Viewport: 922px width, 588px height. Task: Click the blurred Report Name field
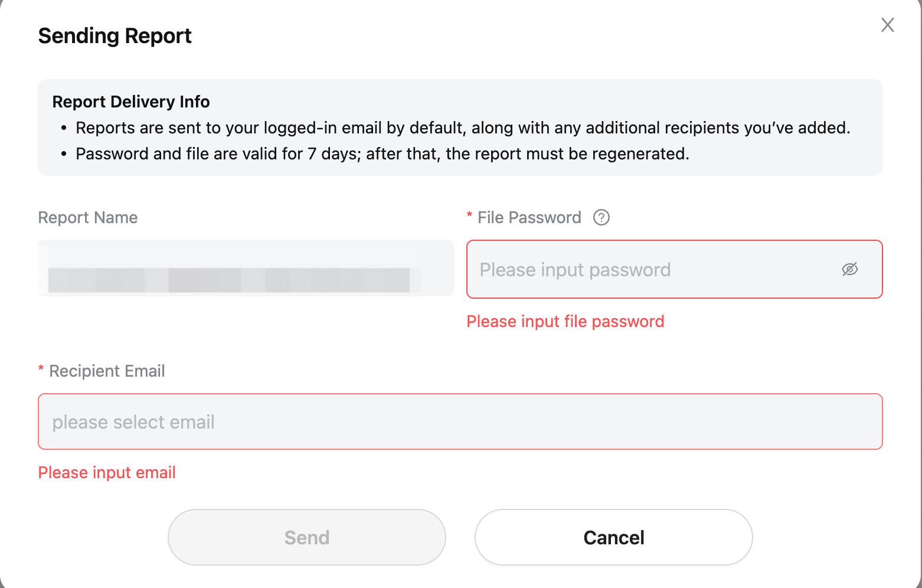click(246, 269)
